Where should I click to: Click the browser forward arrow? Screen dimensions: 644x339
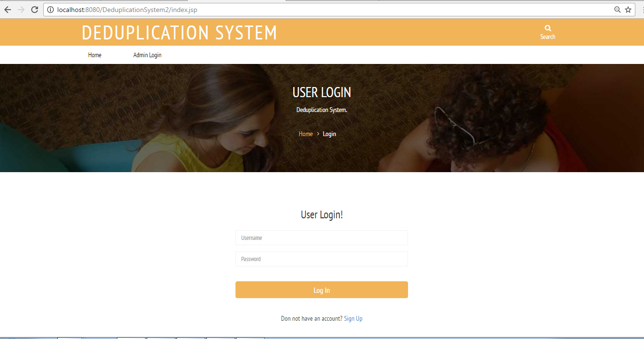click(21, 10)
